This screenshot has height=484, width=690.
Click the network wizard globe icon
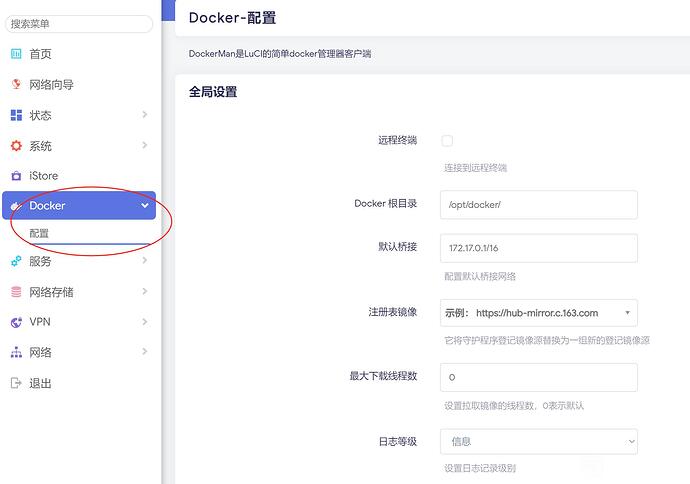16,85
